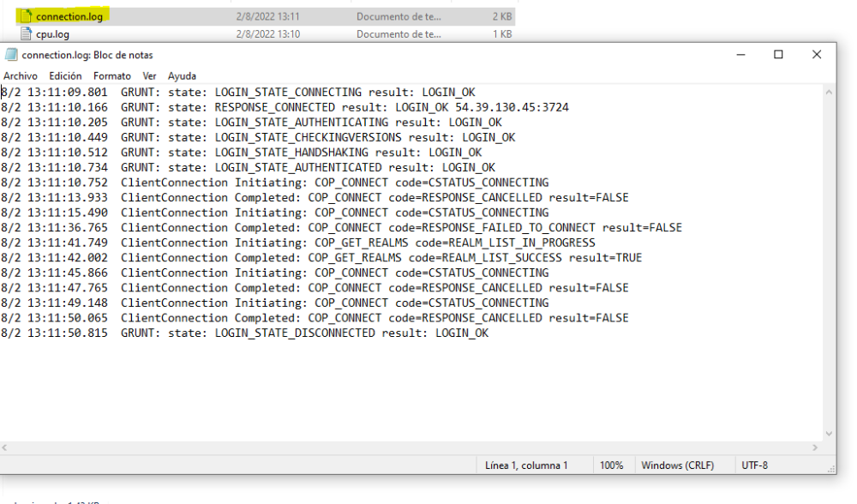Open the Archivo menu
Viewport: 857px width, 504px height.
(x=20, y=75)
